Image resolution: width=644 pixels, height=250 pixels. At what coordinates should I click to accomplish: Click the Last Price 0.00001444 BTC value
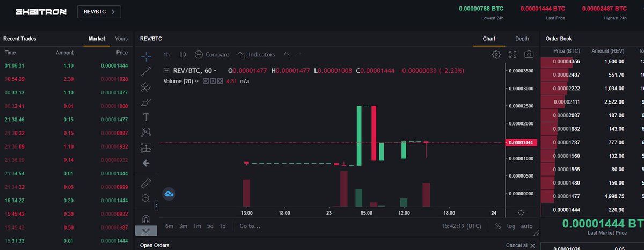tap(542, 9)
